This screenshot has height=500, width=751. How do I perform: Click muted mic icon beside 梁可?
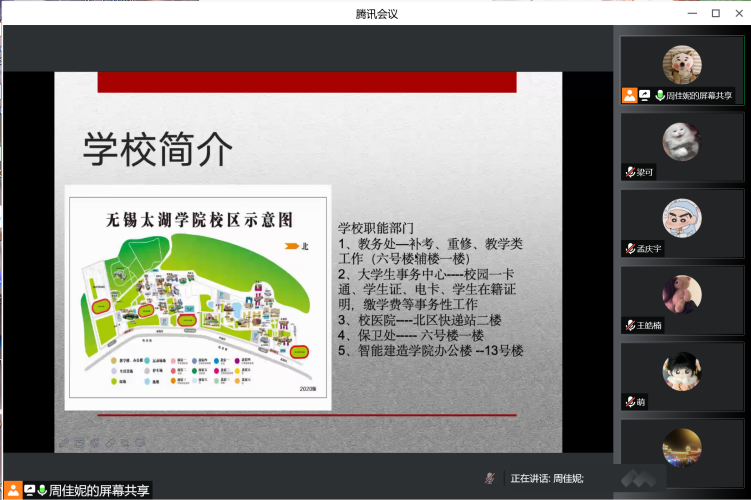(x=629, y=172)
